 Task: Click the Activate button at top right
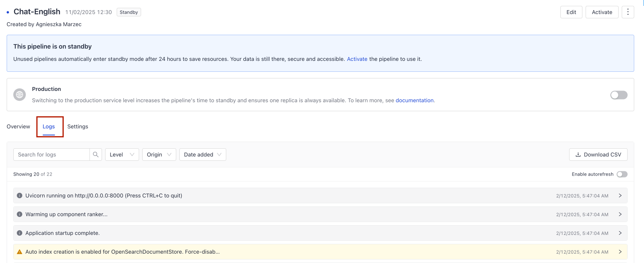602,12
